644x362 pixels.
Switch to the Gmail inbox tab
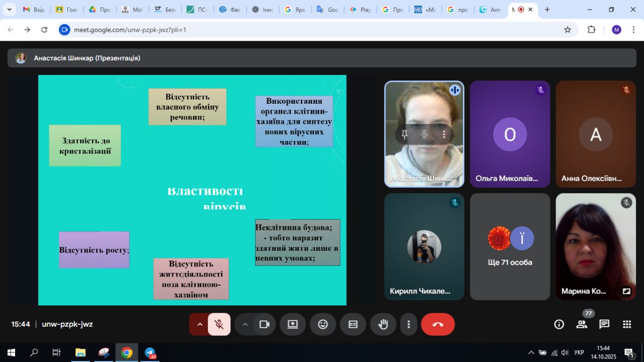click(33, 10)
